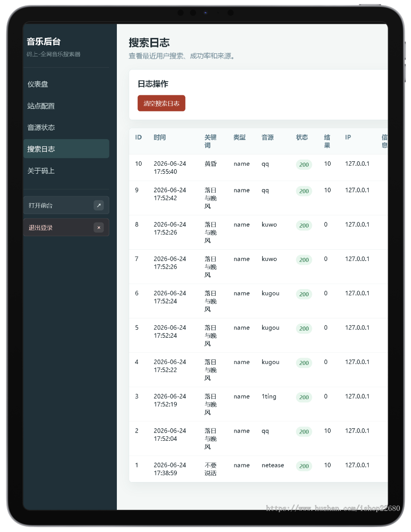Click the 200 status badge in row 10
The image size is (411, 532).
(x=304, y=164)
